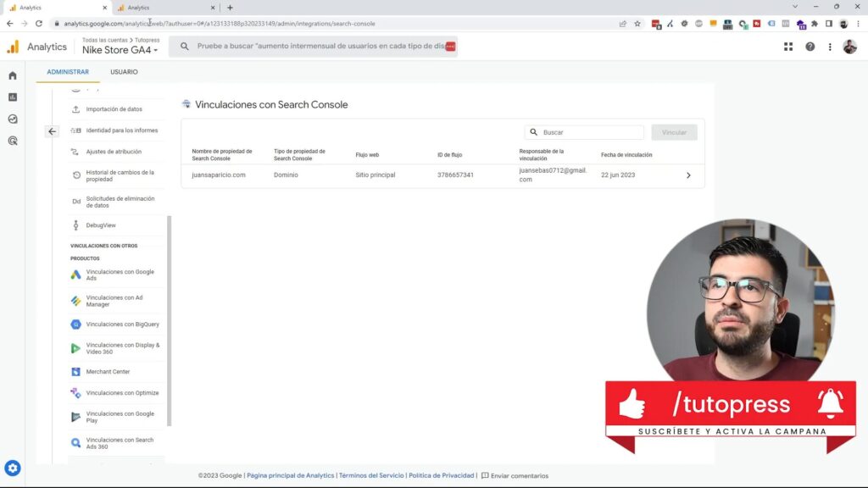The width and height of the screenshot is (868, 488).
Task: Select the second Analytics browser tab
Action: tap(165, 8)
